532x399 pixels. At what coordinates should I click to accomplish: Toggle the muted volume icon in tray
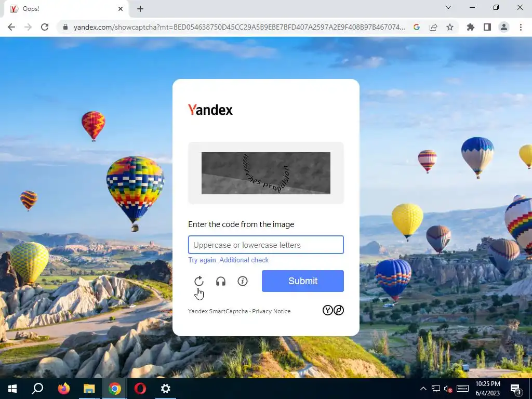[x=448, y=389]
